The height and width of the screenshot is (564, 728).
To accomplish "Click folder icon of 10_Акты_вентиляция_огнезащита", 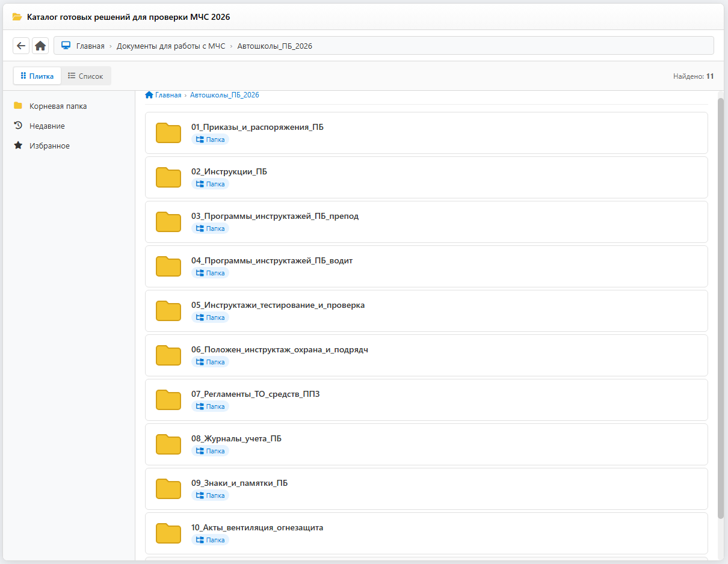I will (x=168, y=533).
